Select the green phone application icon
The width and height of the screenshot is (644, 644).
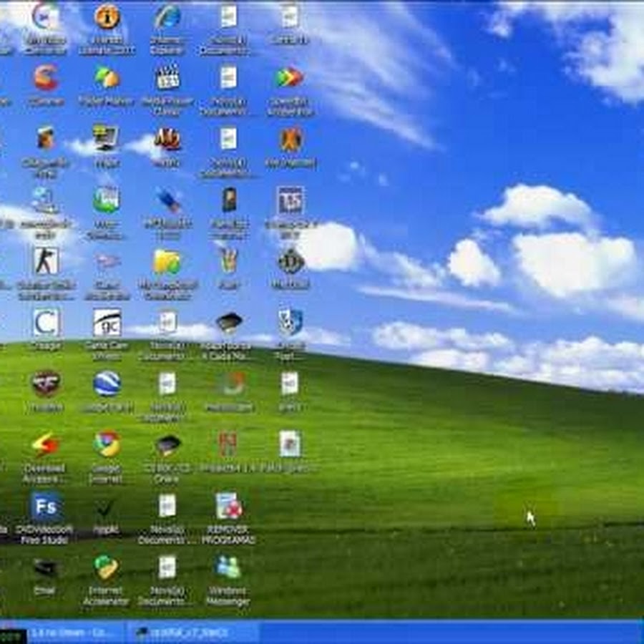107,200
